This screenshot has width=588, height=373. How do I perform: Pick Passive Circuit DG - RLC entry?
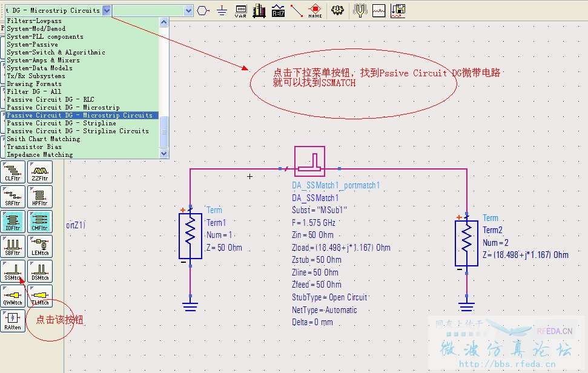tap(82, 100)
